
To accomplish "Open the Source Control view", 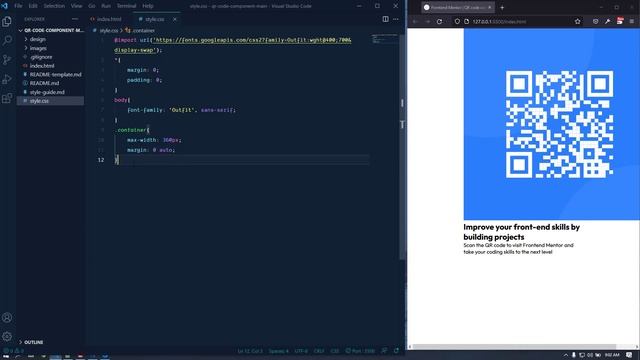I will pyautogui.click(x=7, y=60).
